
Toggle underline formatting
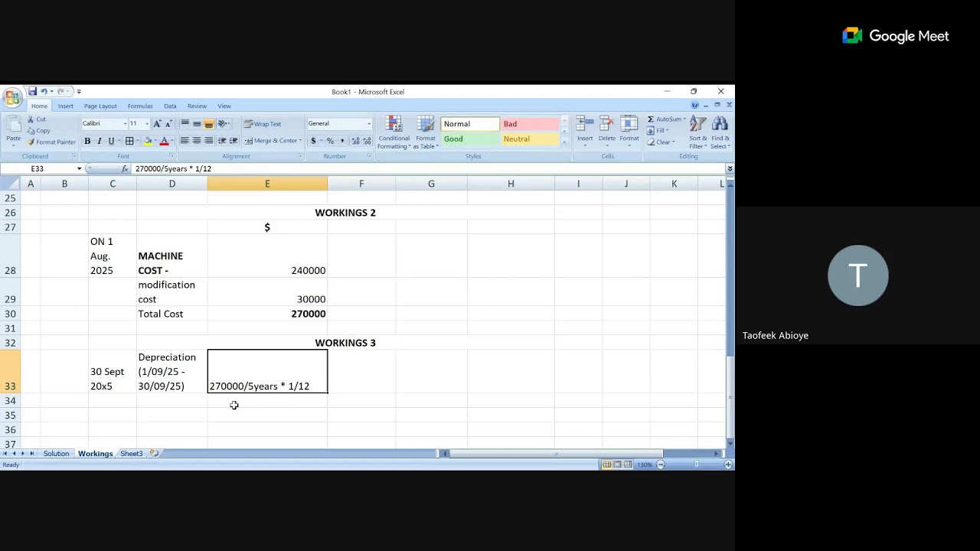[111, 141]
